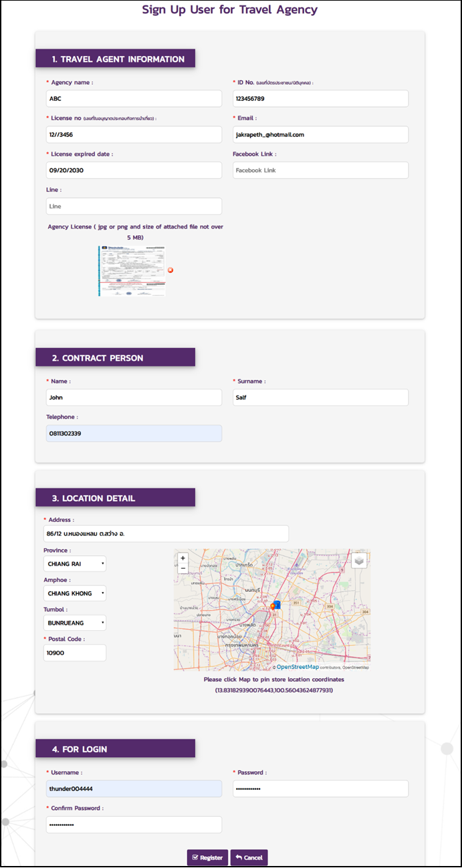Focus the Agency name field

coord(134,99)
